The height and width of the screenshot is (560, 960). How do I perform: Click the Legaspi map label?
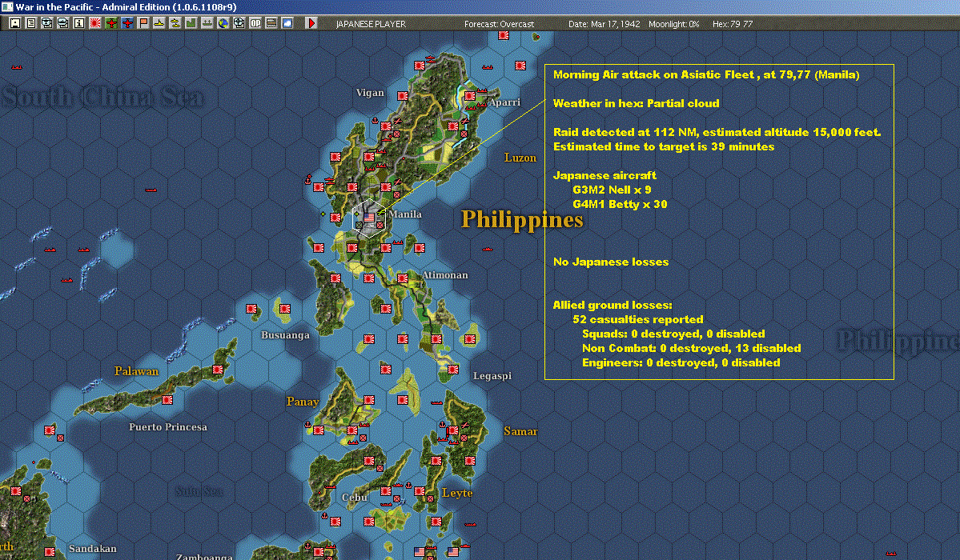pos(492,376)
